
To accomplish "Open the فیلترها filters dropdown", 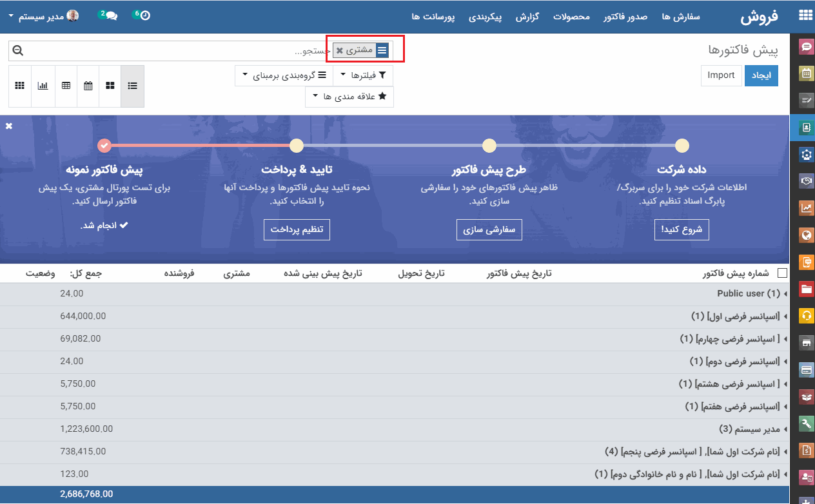I will click(363, 75).
